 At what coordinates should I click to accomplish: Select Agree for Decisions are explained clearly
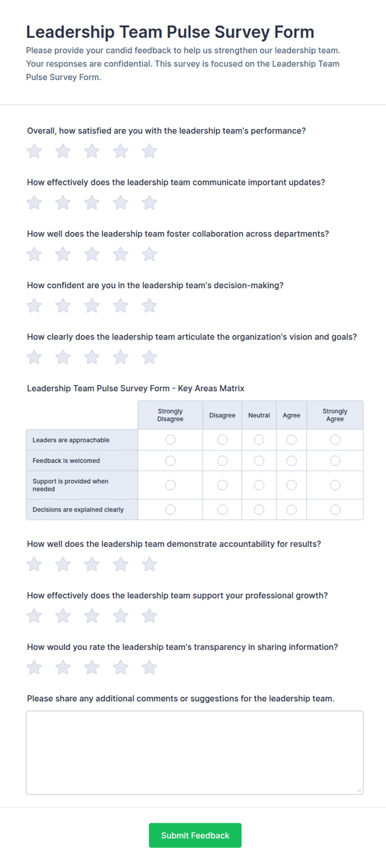pyautogui.click(x=291, y=509)
